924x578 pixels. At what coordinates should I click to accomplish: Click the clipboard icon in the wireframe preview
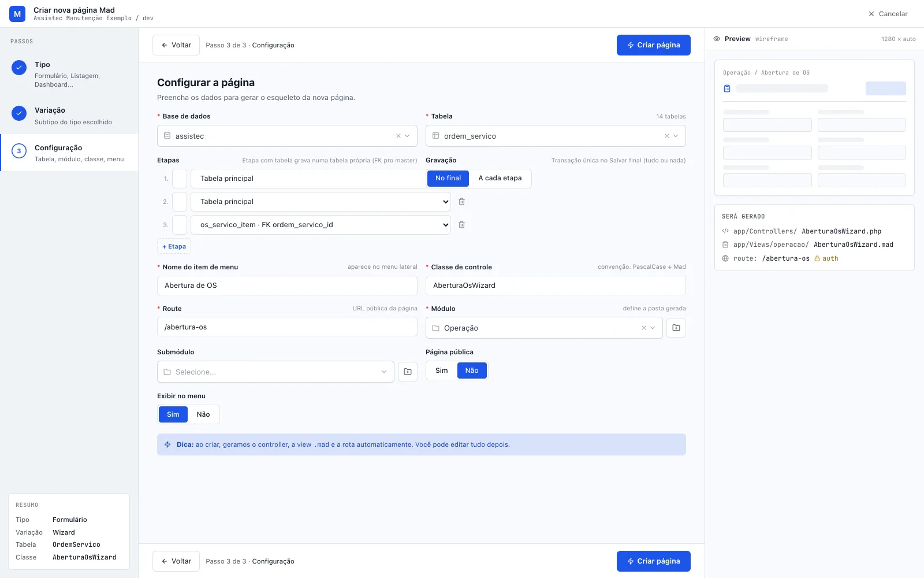(x=727, y=88)
